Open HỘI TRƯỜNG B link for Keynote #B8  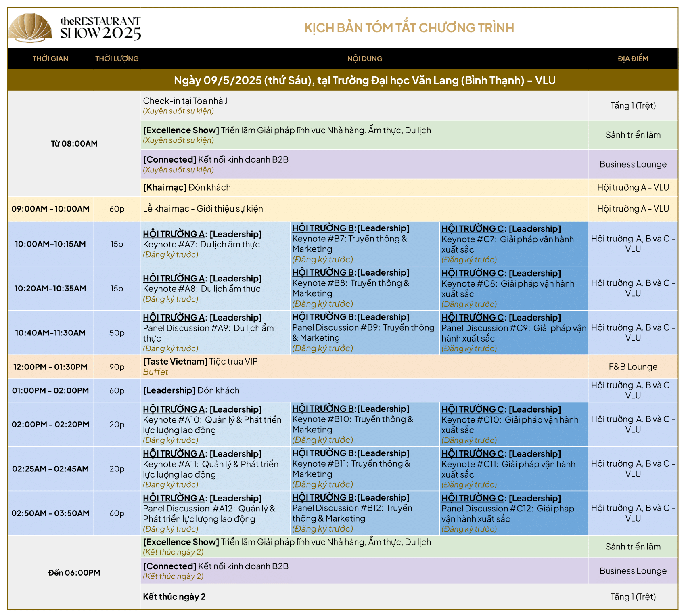(323, 273)
